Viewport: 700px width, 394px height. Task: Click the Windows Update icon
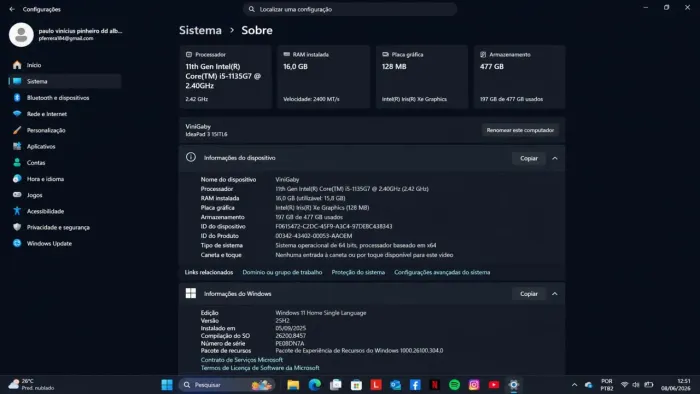(x=17, y=243)
